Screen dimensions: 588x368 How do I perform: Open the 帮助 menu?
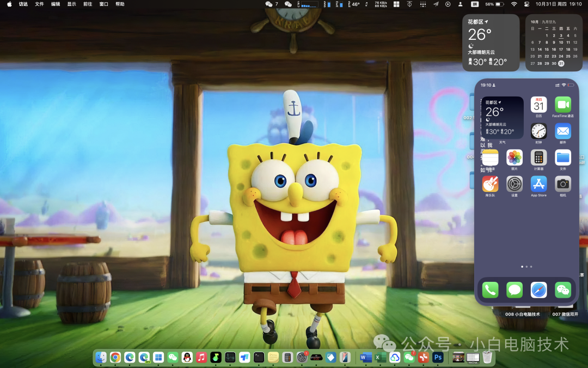[x=120, y=4]
